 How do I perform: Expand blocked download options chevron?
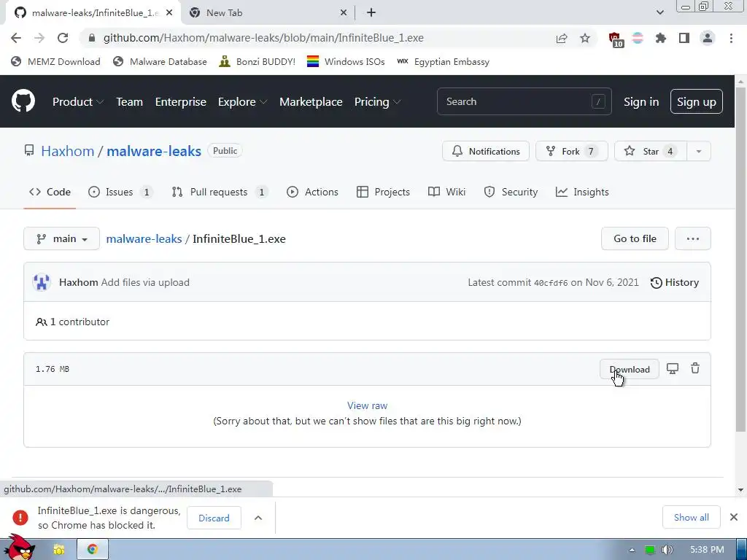click(258, 518)
